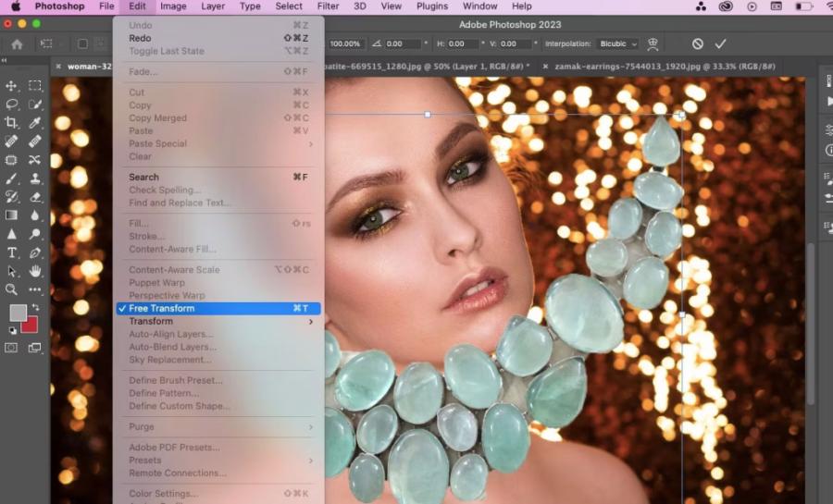
Task: Open the Filter menu
Action: tap(328, 6)
